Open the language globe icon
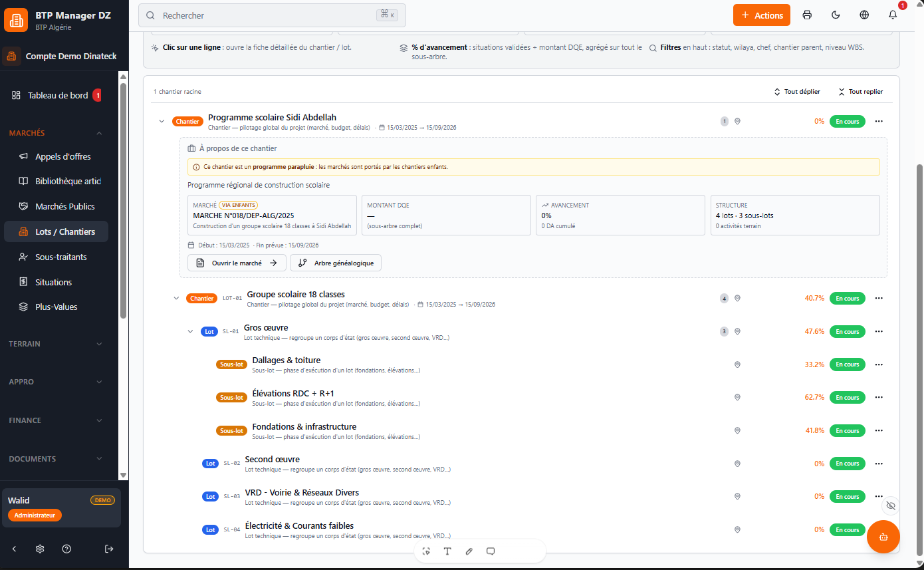Viewport: 924px width, 570px height. pos(864,15)
